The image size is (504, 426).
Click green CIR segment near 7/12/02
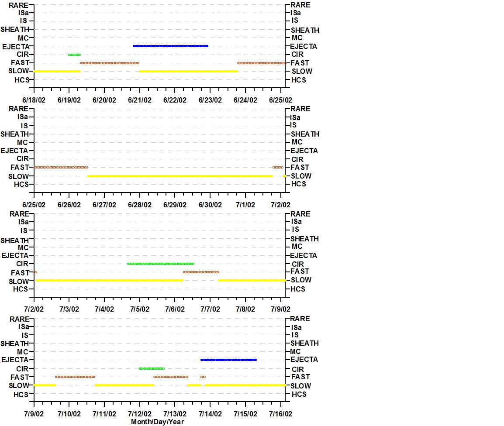click(152, 368)
